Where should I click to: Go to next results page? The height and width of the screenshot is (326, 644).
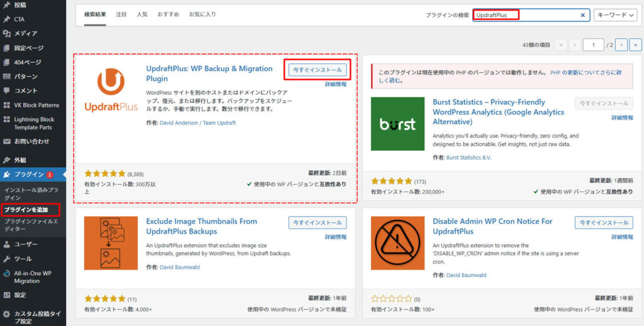(x=622, y=45)
